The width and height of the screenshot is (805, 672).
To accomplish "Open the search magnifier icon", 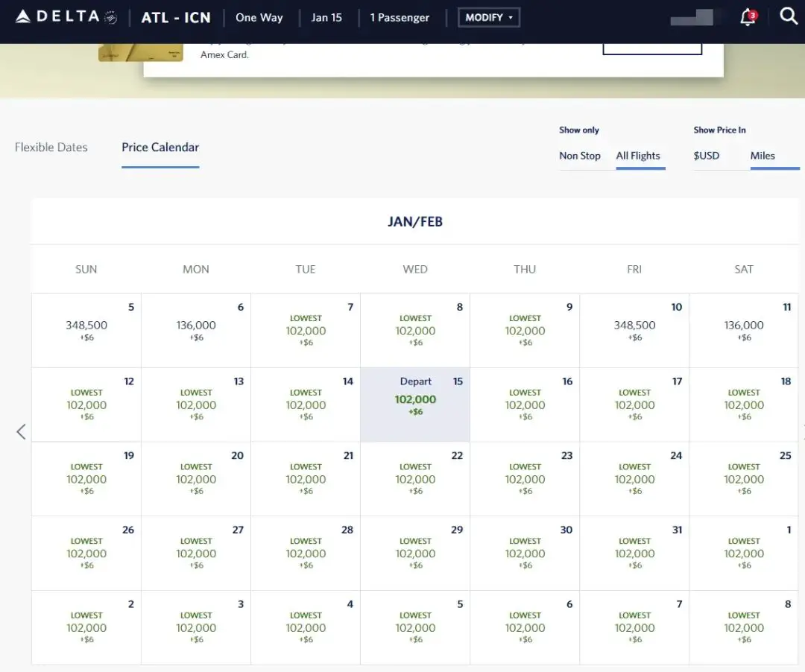I will click(789, 16).
